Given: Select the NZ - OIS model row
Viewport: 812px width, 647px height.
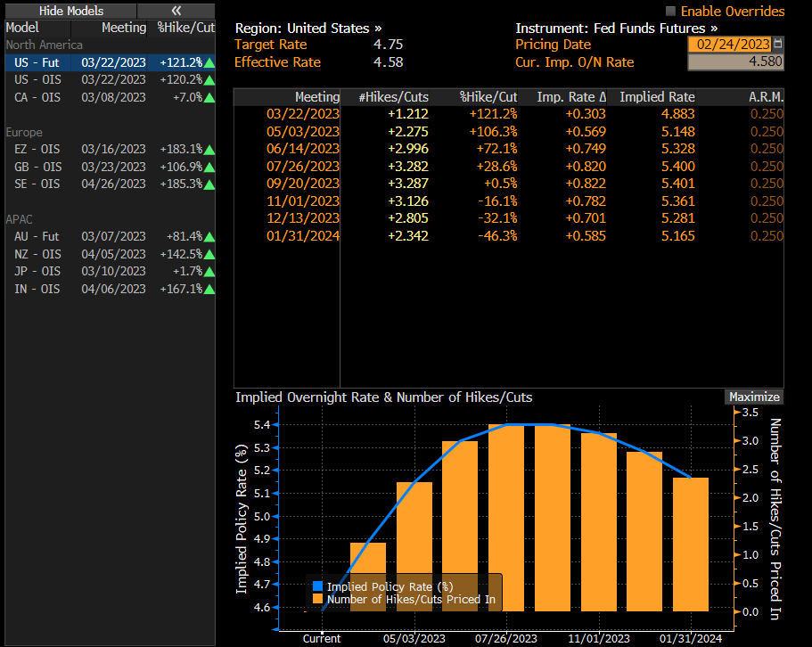Looking at the screenshot, I should coord(107,254).
